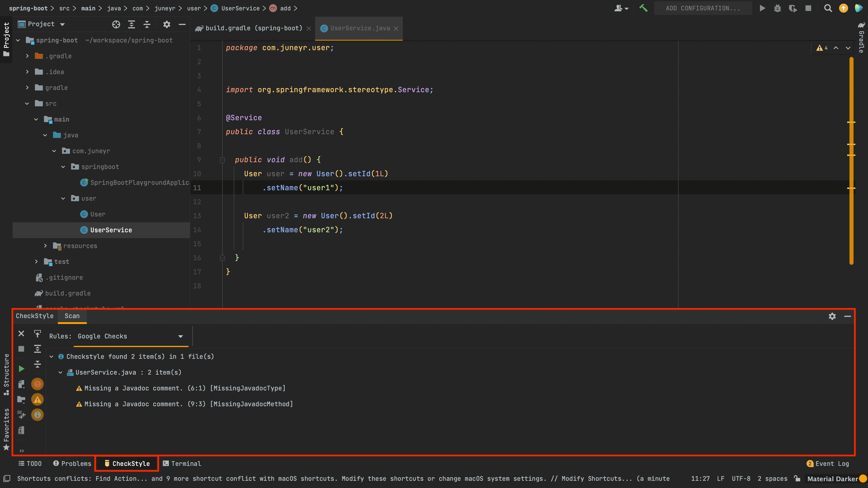Viewport: 868px width, 488px height.
Task: Open Search Everywhere with the magnifier icon
Action: point(828,8)
